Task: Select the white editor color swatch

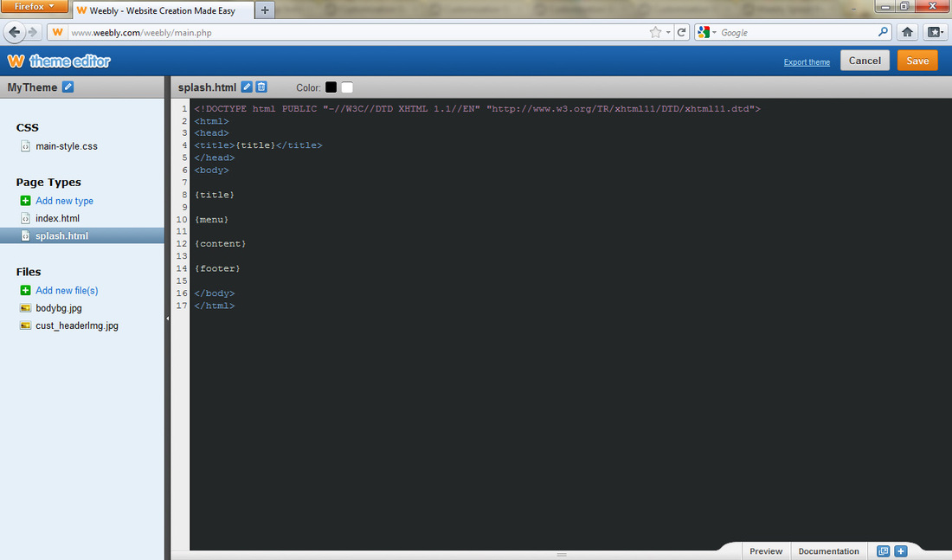Action: tap(347, 87)
